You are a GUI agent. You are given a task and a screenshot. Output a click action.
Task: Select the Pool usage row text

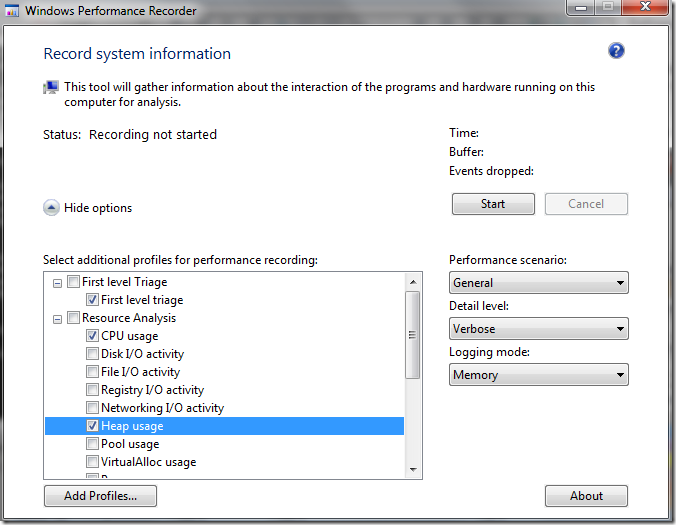tap(130, 444)
